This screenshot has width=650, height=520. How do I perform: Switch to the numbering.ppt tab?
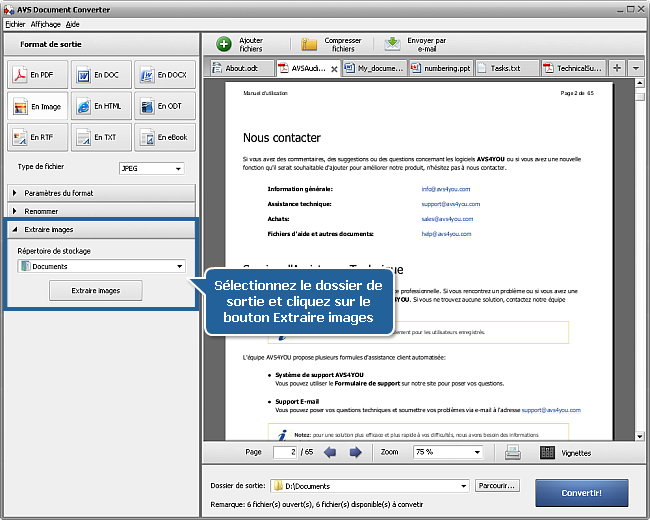(x=441, y=68)
